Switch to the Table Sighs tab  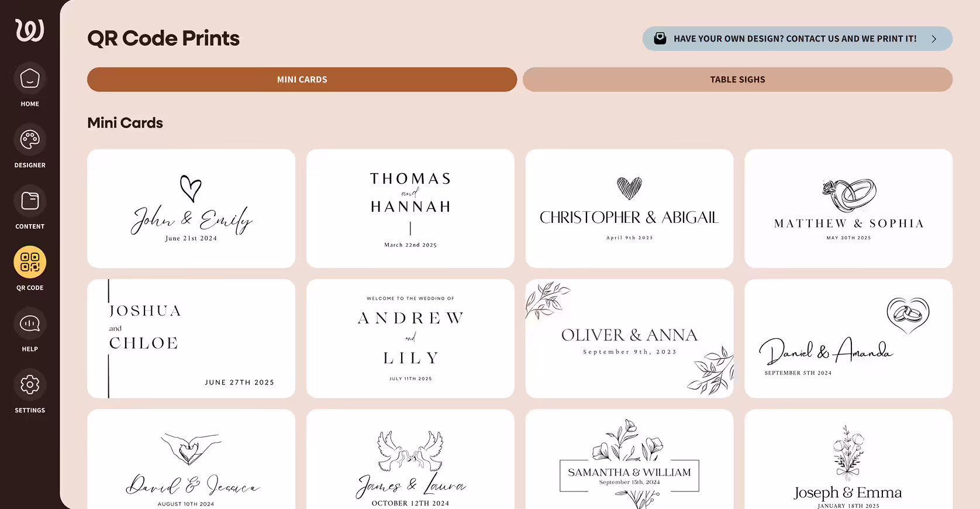737,80
